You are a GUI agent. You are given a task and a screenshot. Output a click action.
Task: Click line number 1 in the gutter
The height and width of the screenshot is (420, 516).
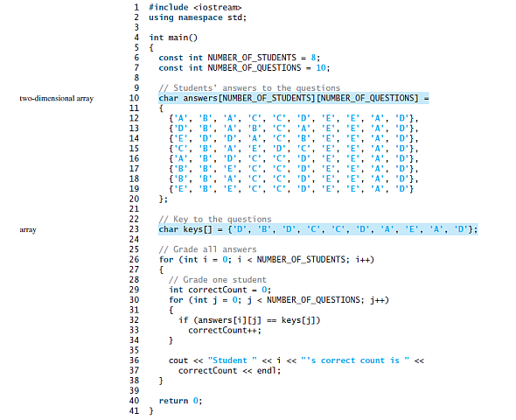(x=136, y=7)
